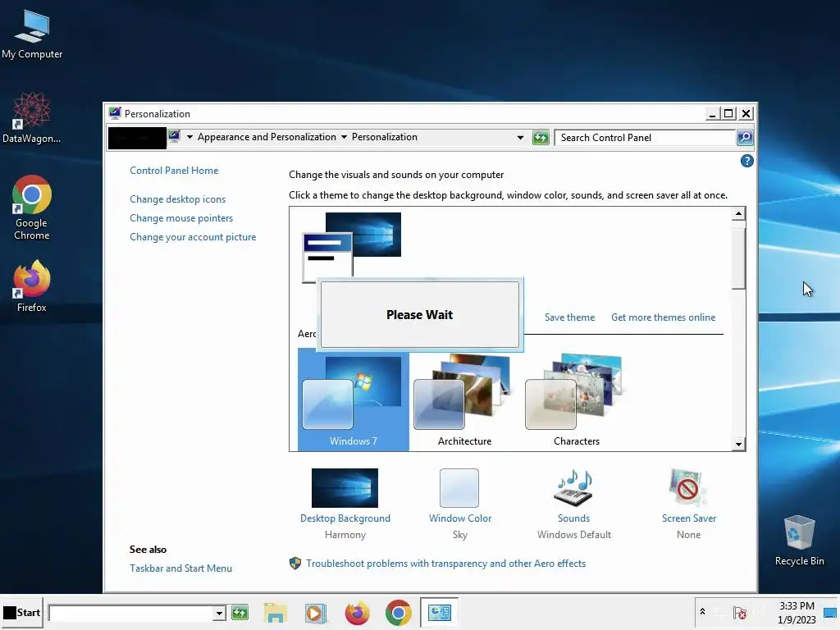Click Get more themes online
Viewport: 840px width, 630px height.
(663, 317)
